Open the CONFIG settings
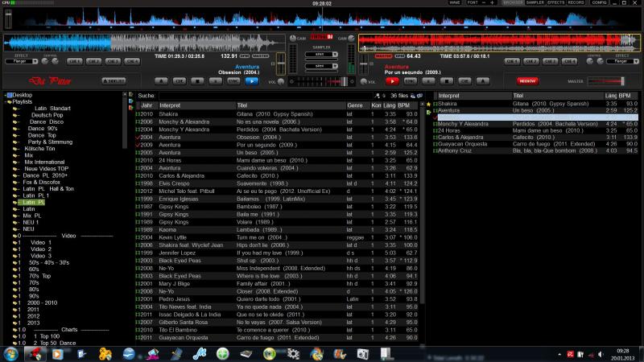This screenshot has height=362, width=644. click(599, 2)
